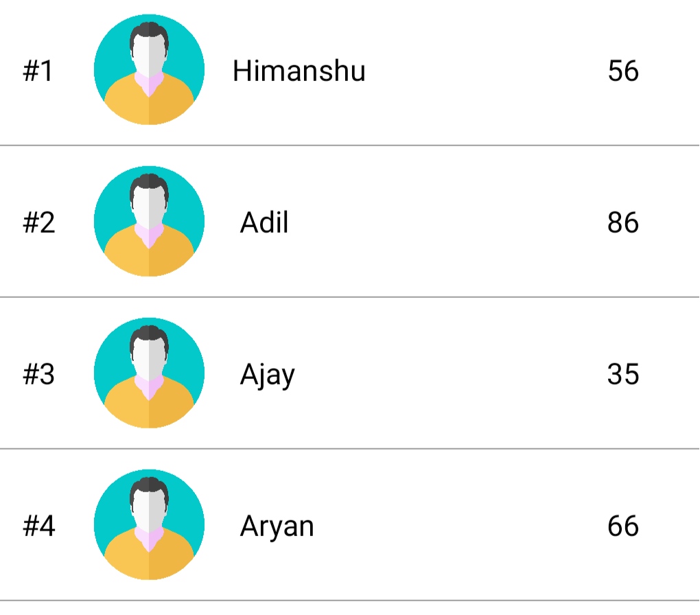Screen dimensions: 700x615
Task: Click the divider line beneath Adil's row
Action: click(349, 297)
